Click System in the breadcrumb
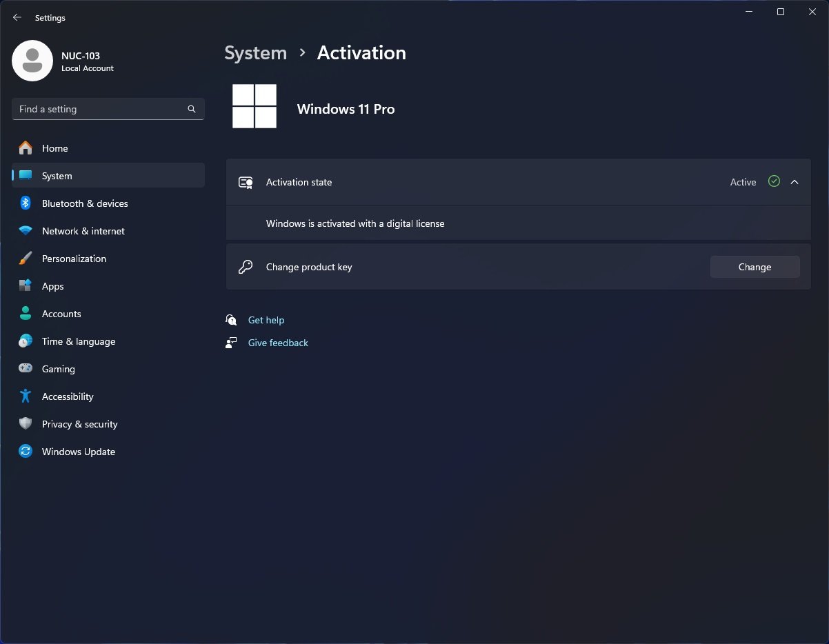Viewport: 829px width, 644px height. coord(255,53)
